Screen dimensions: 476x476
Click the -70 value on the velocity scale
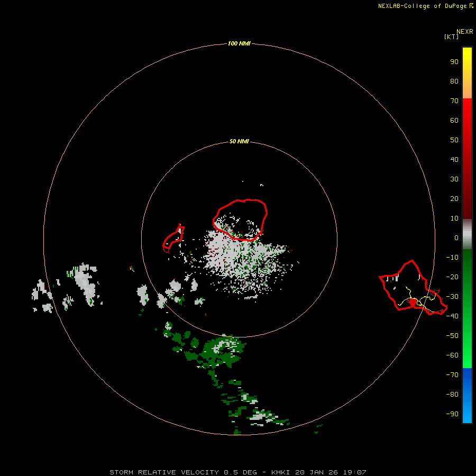tap(452, 375)
